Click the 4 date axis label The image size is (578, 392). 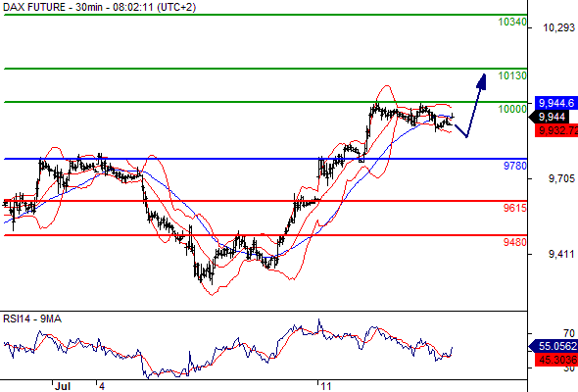[102, 386]
